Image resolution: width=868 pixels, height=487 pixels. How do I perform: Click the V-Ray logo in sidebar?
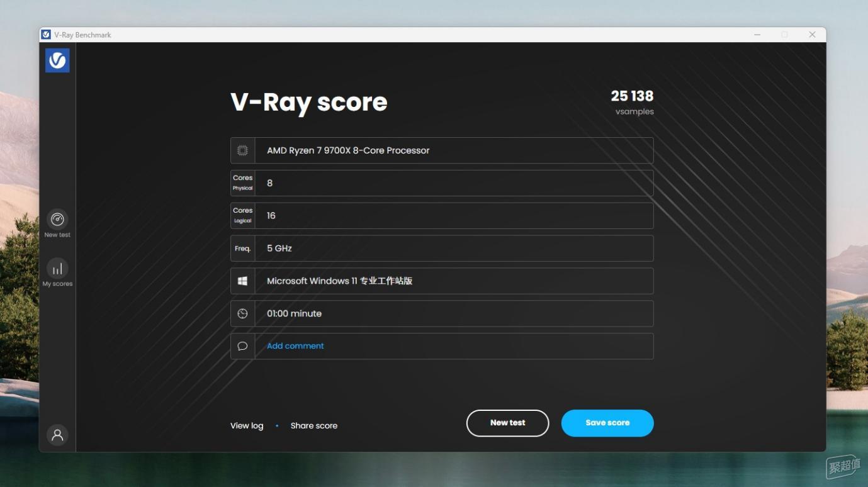point(57,60)
